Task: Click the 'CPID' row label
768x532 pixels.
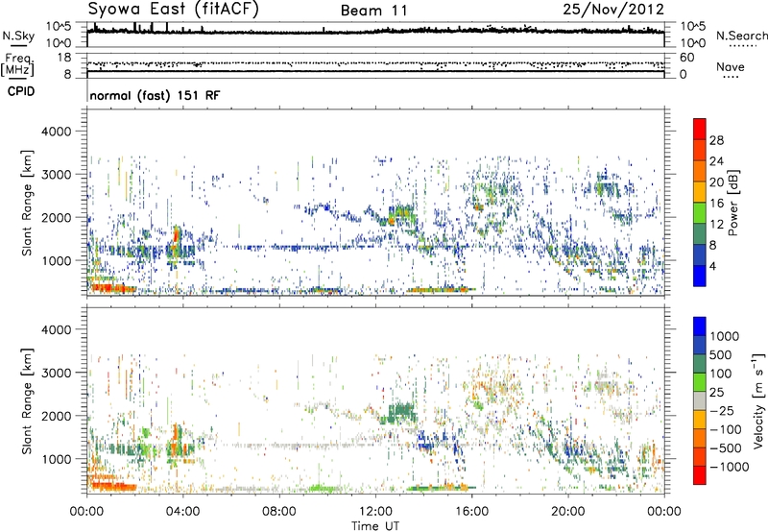Action: point(21,91)
